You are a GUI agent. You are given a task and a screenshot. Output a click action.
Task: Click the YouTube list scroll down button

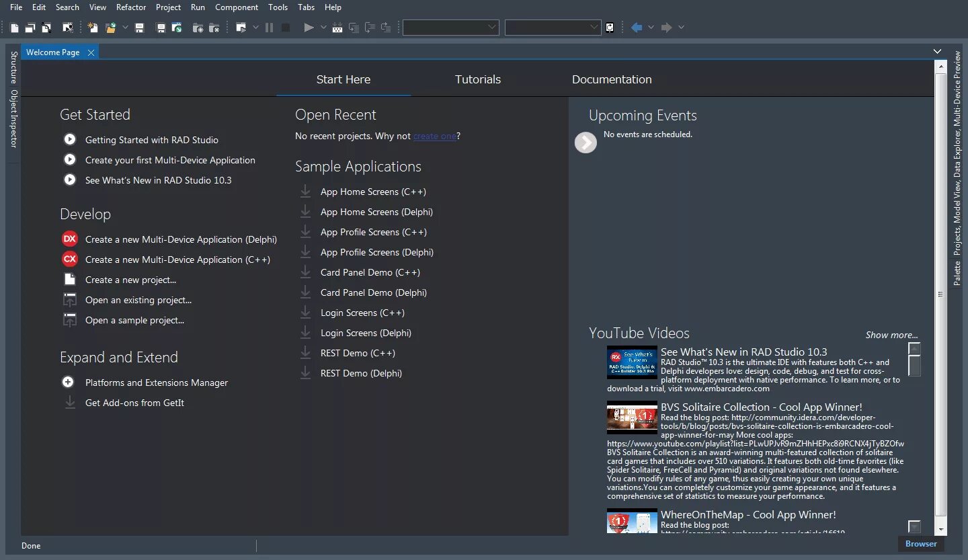point(914,526)
